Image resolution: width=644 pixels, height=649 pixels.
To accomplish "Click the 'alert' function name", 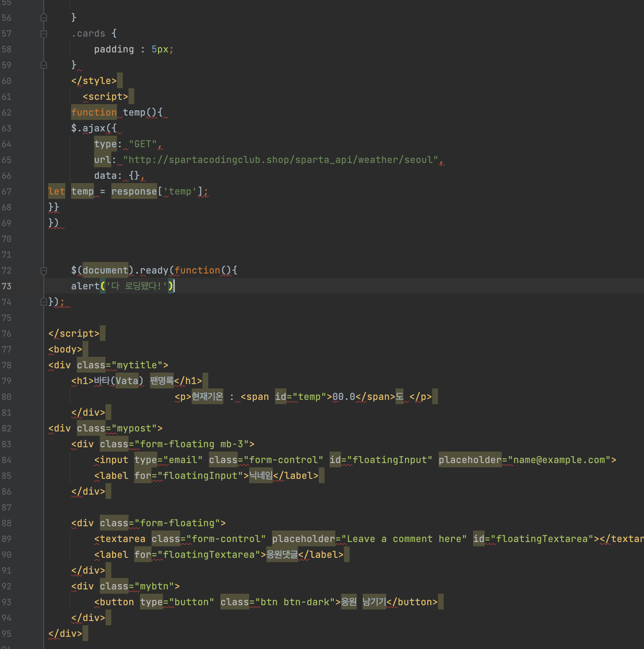I will point(85,286).
